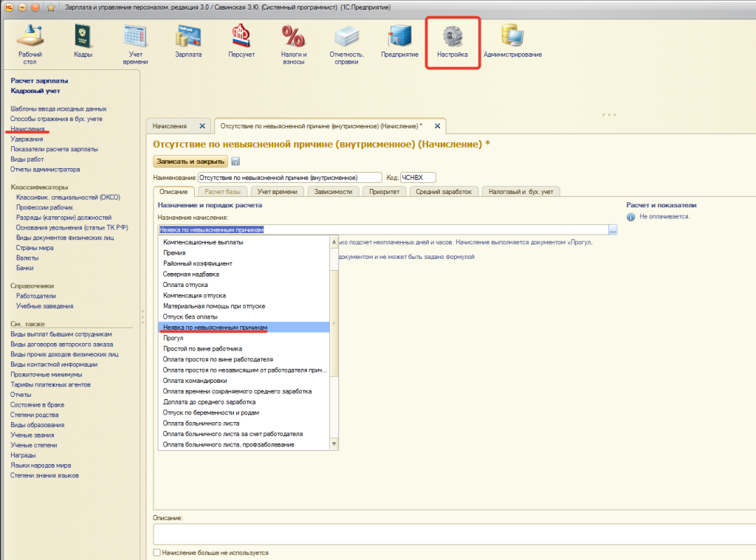This screenshot has width=756, height=560.
Task: Open the Налоги и взносы section
Action: tap(294, 44)
